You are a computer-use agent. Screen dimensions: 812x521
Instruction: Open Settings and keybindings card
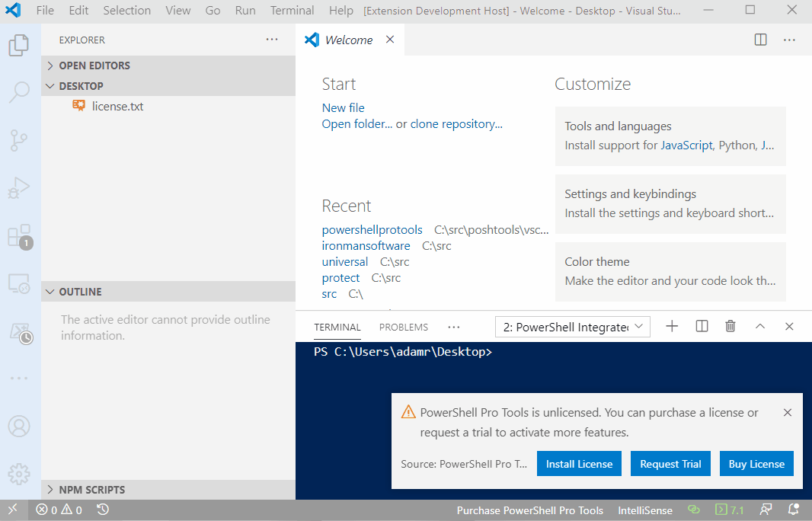(670, 203)
